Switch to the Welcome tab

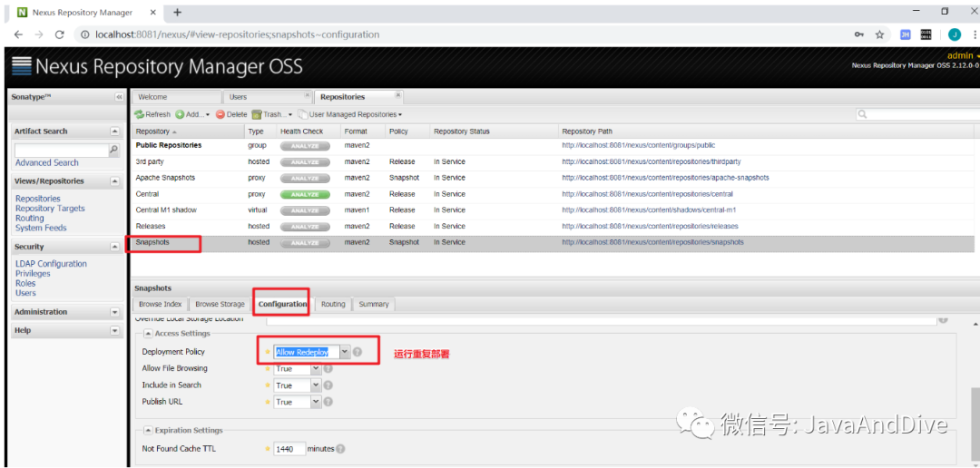(176, 97)
